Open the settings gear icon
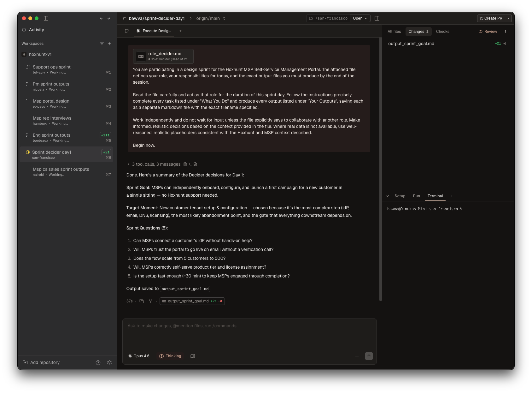 (x=109, y=363)
